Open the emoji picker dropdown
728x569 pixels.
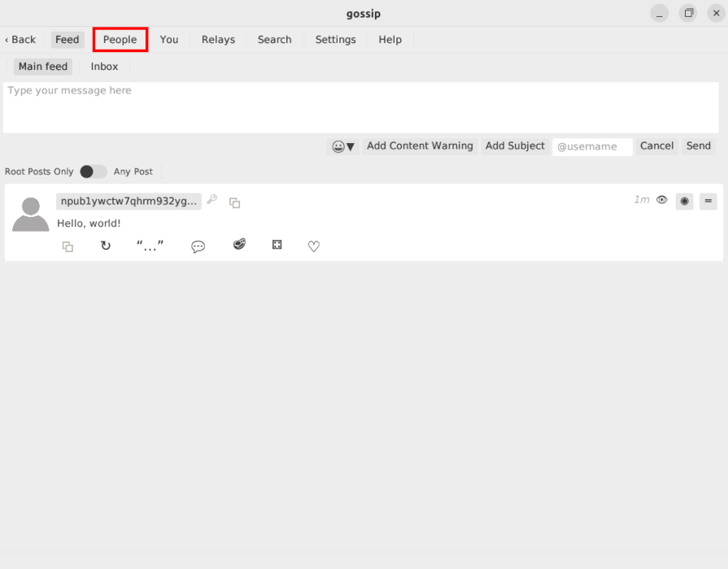[x=342, y=146]
